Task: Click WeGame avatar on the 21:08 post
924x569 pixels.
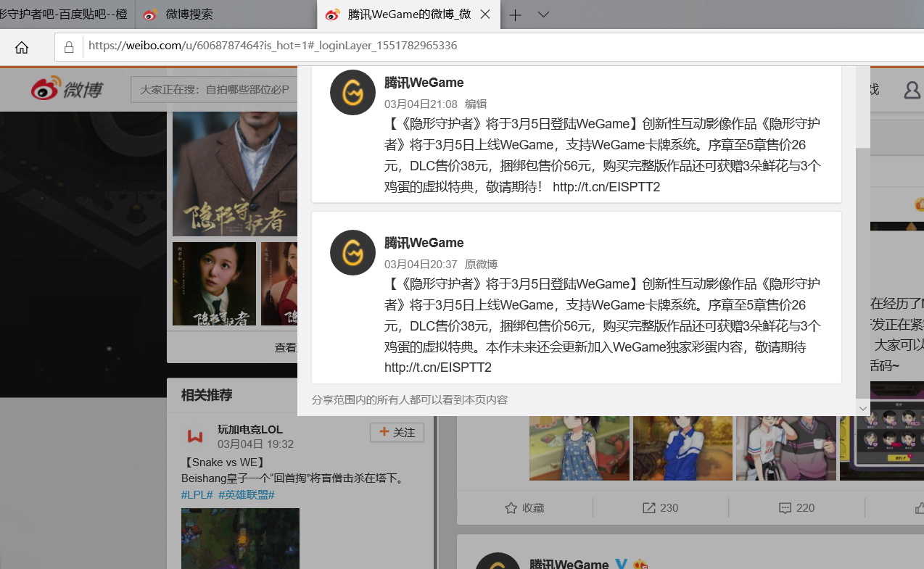Action: pos(352,92)
